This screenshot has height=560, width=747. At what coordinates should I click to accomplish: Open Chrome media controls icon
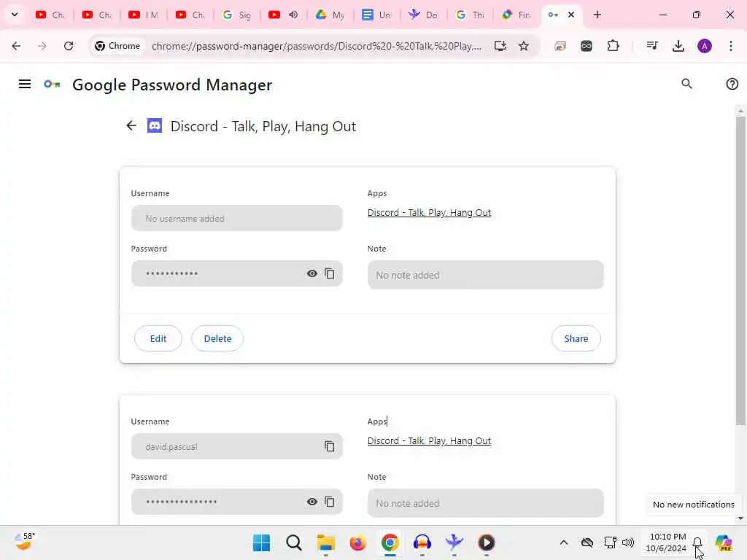[x=651, y=46]
